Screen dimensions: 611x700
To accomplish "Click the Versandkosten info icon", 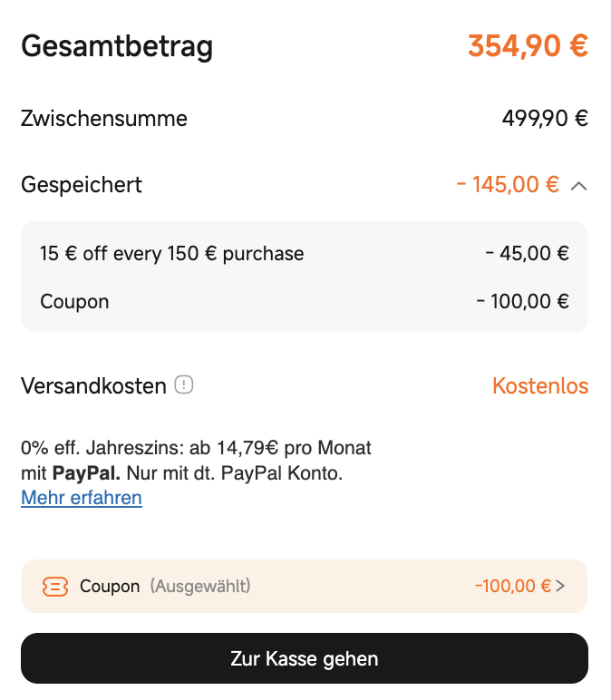I will (183, 384).
